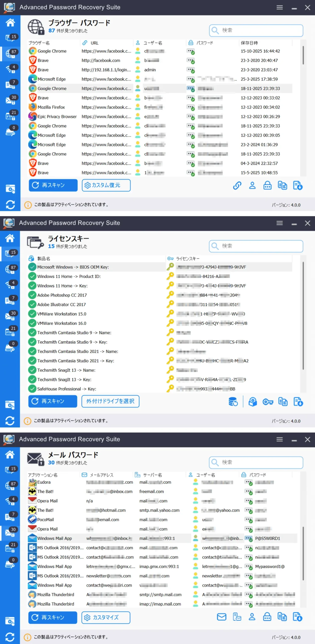Select SafeHouse Professional Key row
This screenshot has height=644, width=315.
[x=160, y=389]
